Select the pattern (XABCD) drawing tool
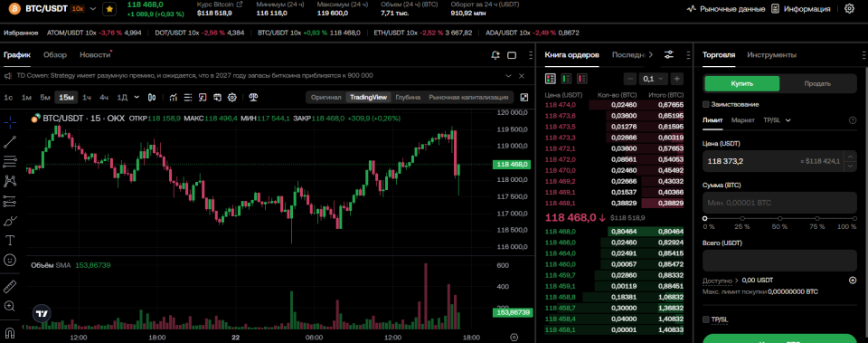Viewport: 868px width, 343px height. 10,181
